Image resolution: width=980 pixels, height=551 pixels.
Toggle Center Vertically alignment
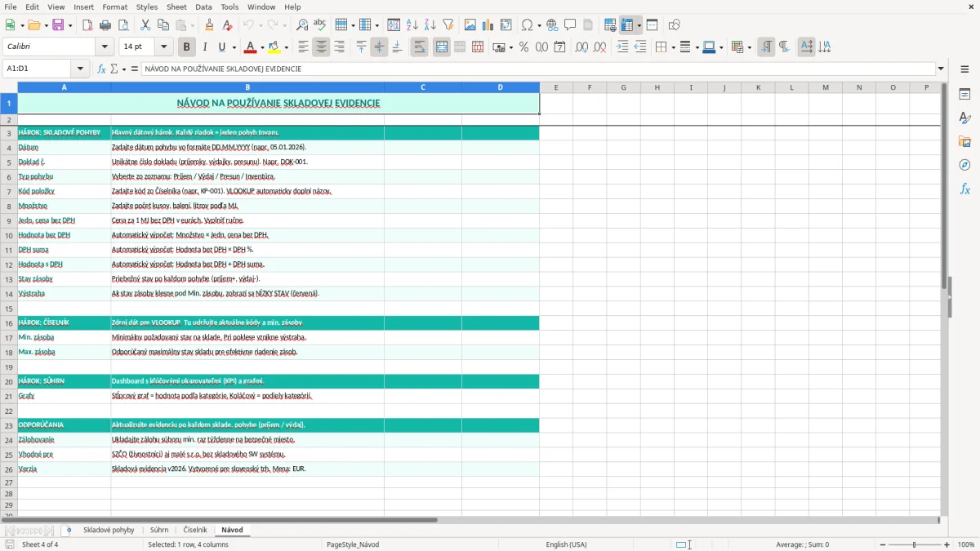tap(379, 47)
